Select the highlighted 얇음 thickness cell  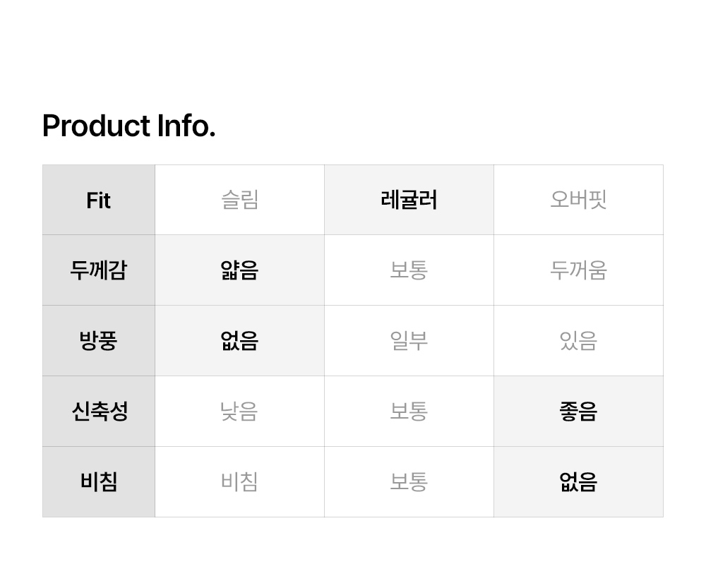[239, 270]
